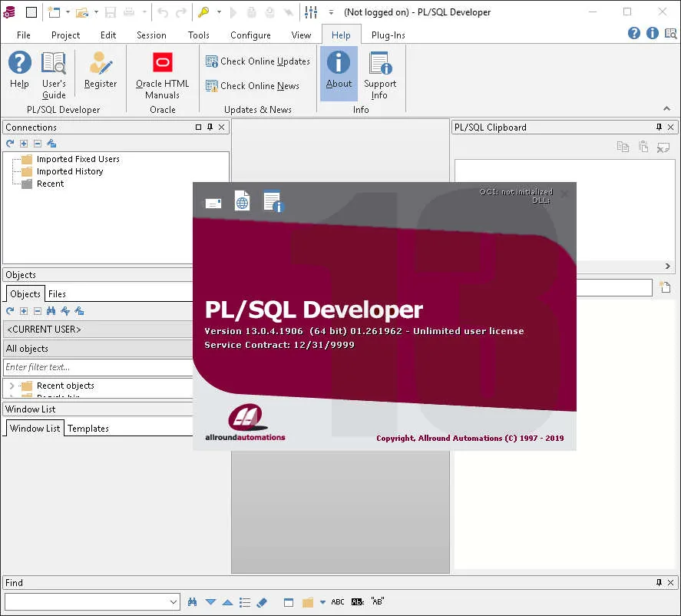Click the blue help question icon at top right
The image size is (681, 616).
pyautogui.click(x=633, y=33)
